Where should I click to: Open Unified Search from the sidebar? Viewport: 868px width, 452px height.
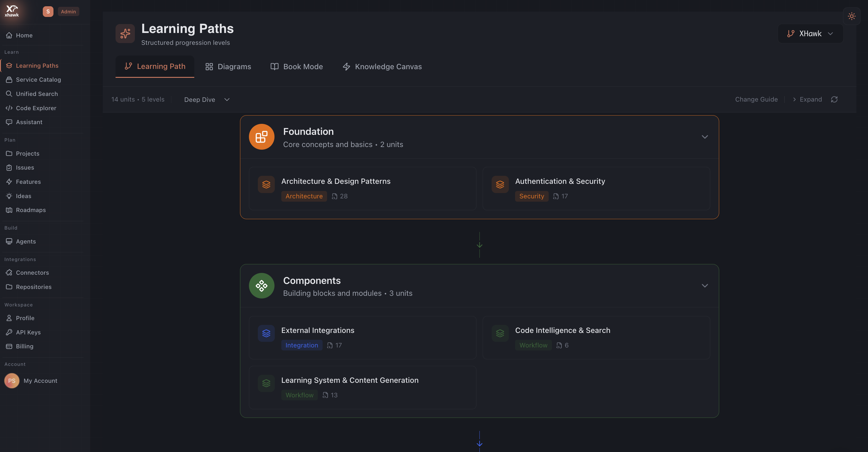pyautogui.click(x=10, y=94)
